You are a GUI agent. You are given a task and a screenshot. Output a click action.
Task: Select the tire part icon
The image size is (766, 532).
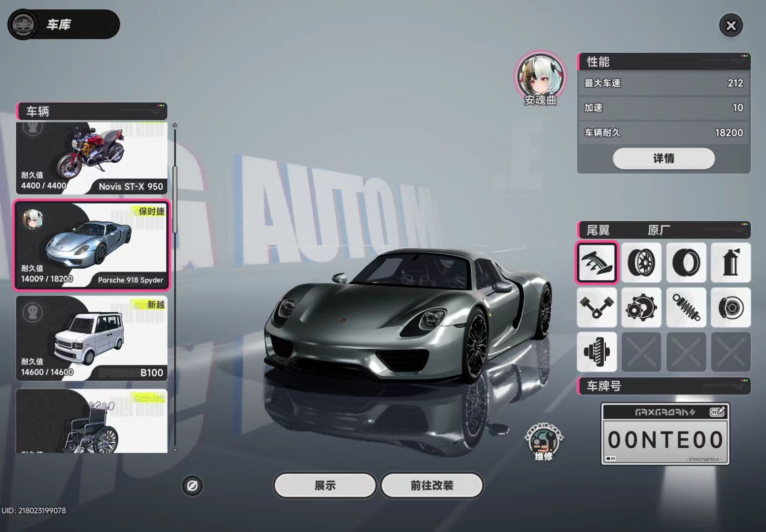click(686, 263)
